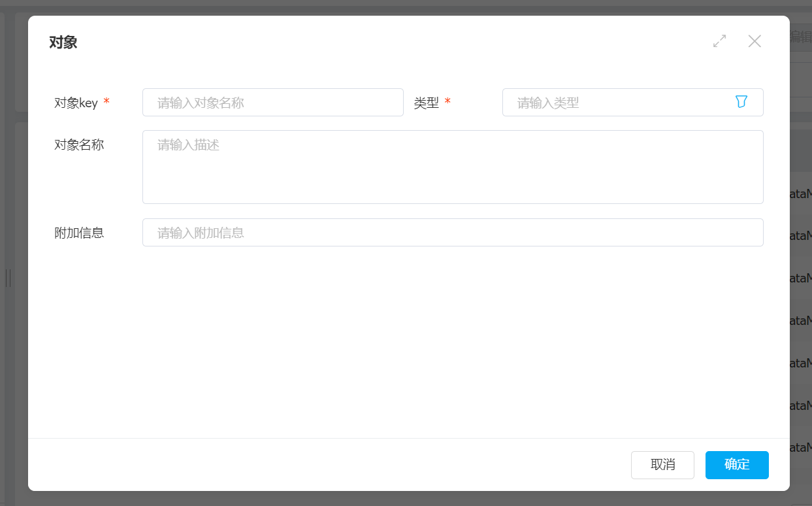Screen dimensions: 812x506
Task: Click the 类型 field label
Action: tap(427, 103)
